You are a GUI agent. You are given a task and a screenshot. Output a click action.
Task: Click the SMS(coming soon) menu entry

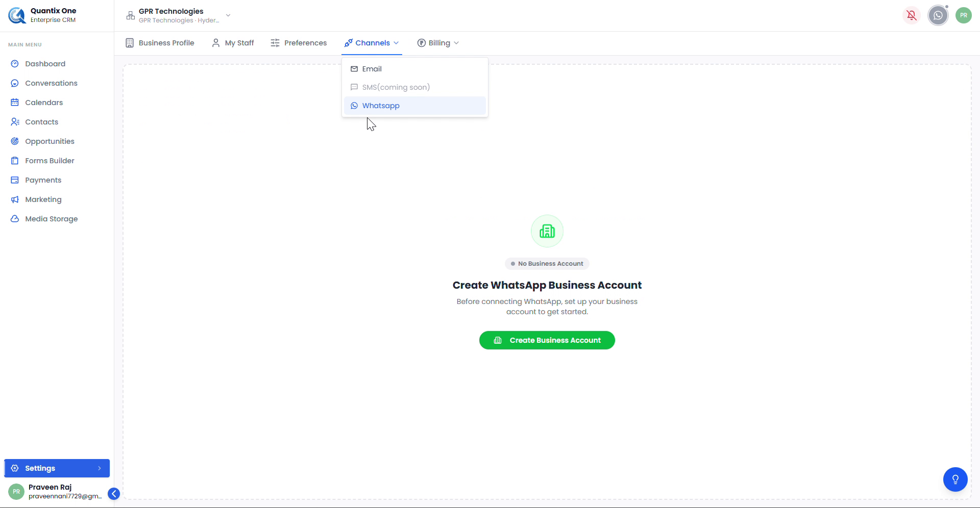click(415, 87)
